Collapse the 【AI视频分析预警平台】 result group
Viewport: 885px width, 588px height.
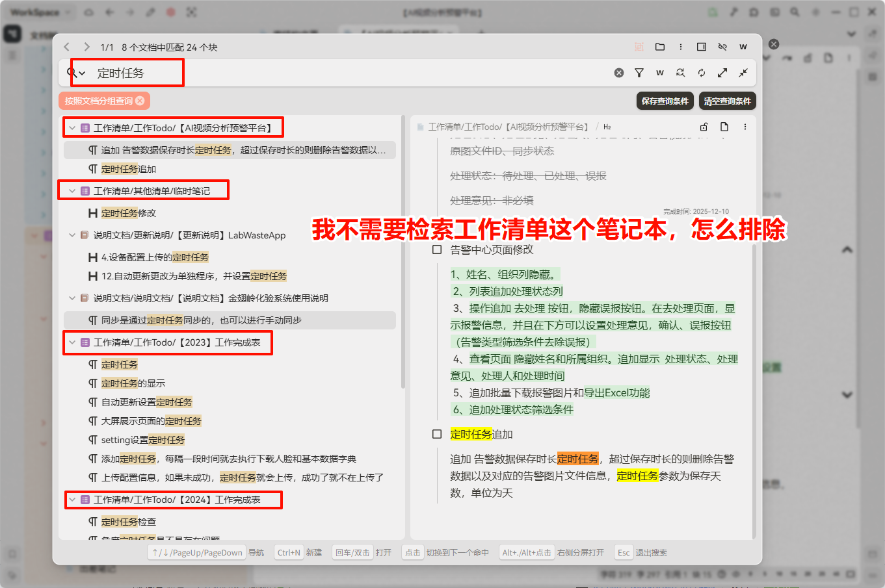coord(72,128)
